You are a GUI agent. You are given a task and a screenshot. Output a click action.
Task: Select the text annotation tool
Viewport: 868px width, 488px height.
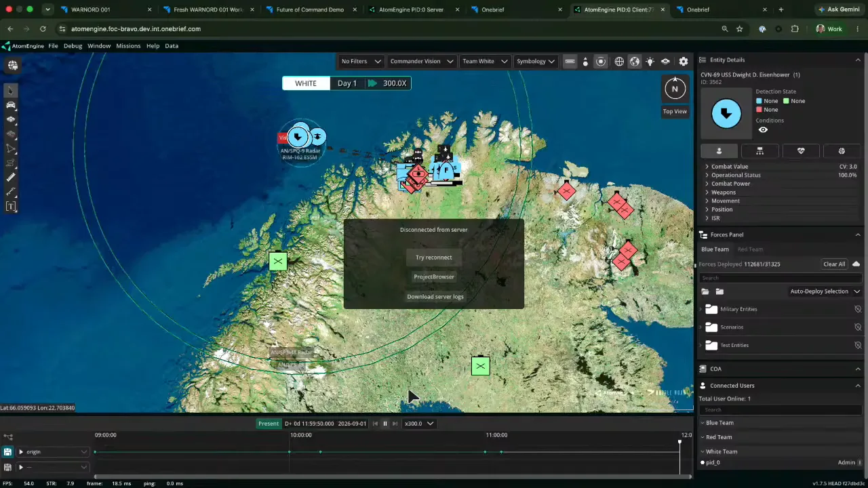point(11,207)
